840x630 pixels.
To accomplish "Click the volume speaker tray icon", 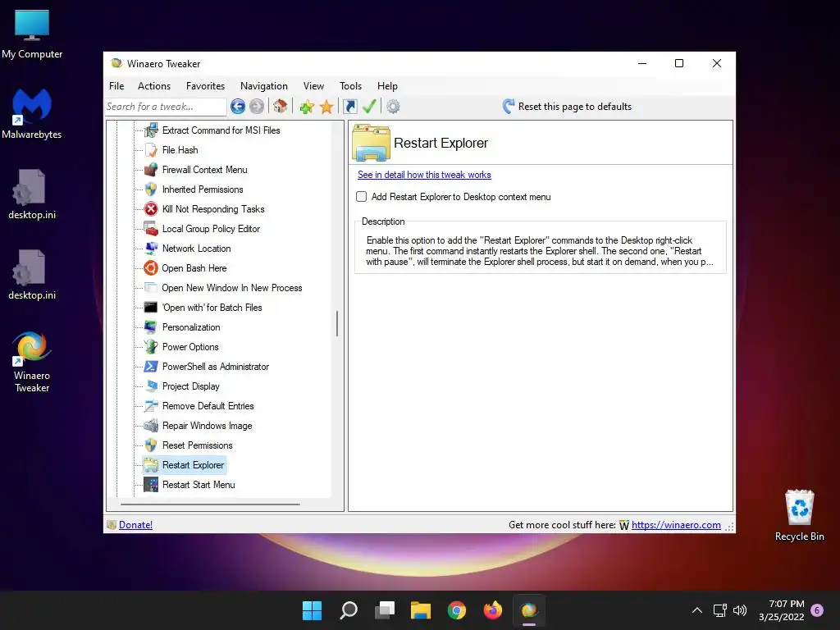I will coord(740,610).
